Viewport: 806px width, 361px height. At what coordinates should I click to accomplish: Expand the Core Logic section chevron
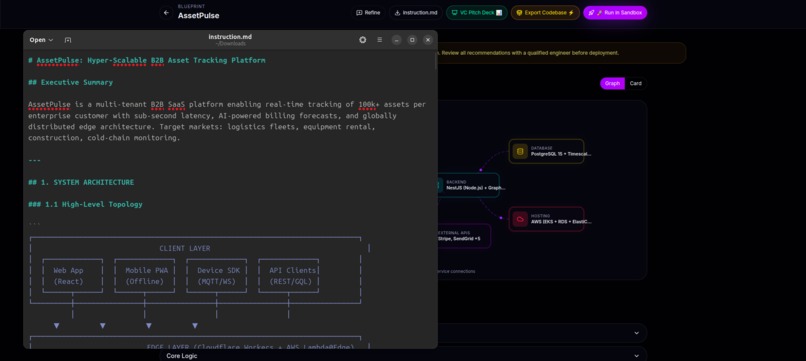(636, 355)
